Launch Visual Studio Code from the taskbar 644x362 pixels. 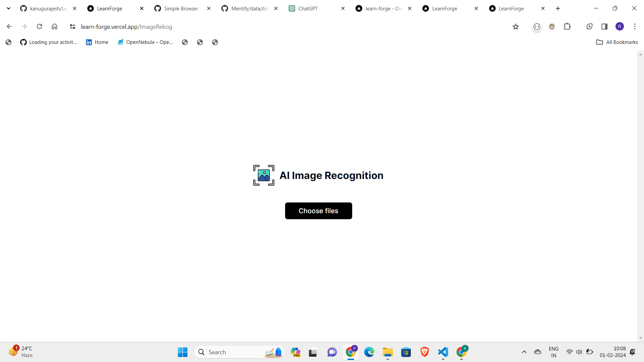point(443,352)
